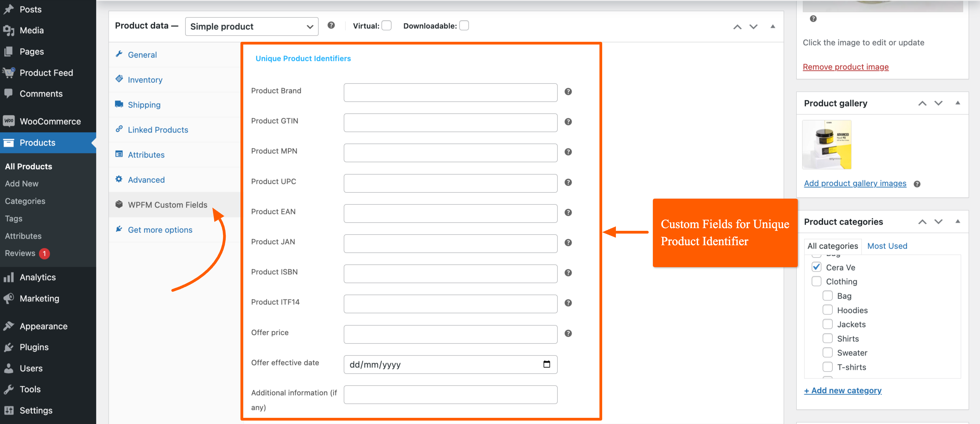
Task: Open the Settings menu
Action: point(48,411)
